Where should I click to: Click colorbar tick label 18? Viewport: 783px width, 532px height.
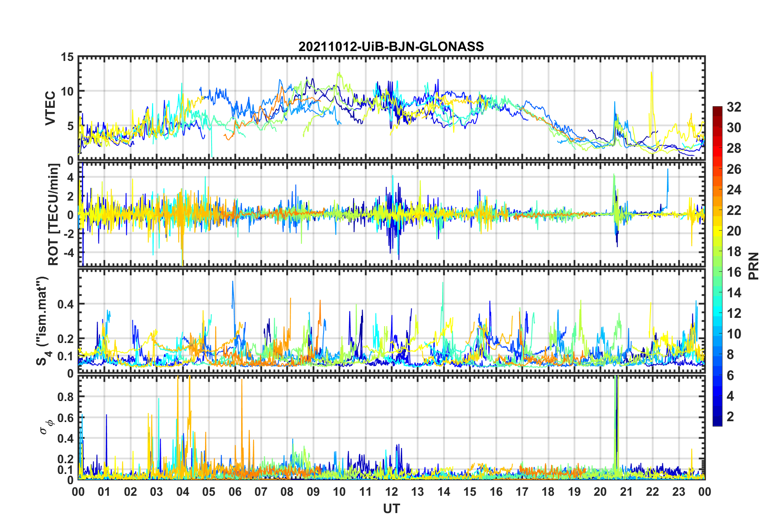click(734, 251)
